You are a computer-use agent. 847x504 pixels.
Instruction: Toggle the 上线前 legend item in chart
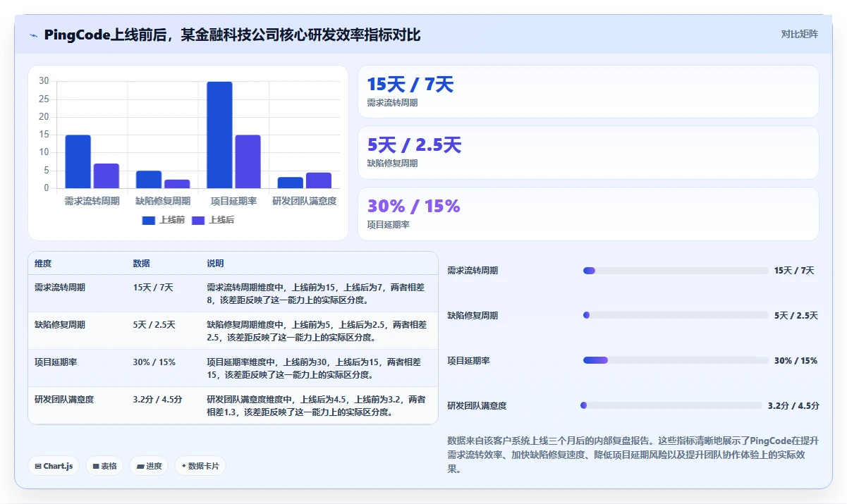pos(164,220)
